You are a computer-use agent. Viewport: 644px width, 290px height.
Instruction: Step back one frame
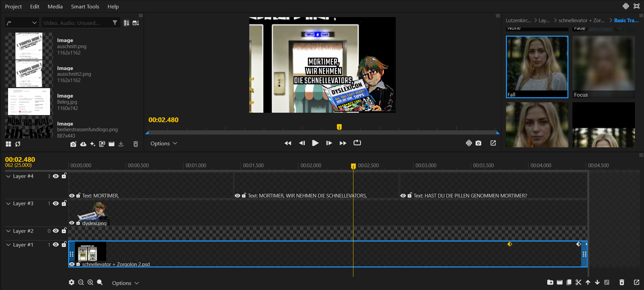pos(302,143)
